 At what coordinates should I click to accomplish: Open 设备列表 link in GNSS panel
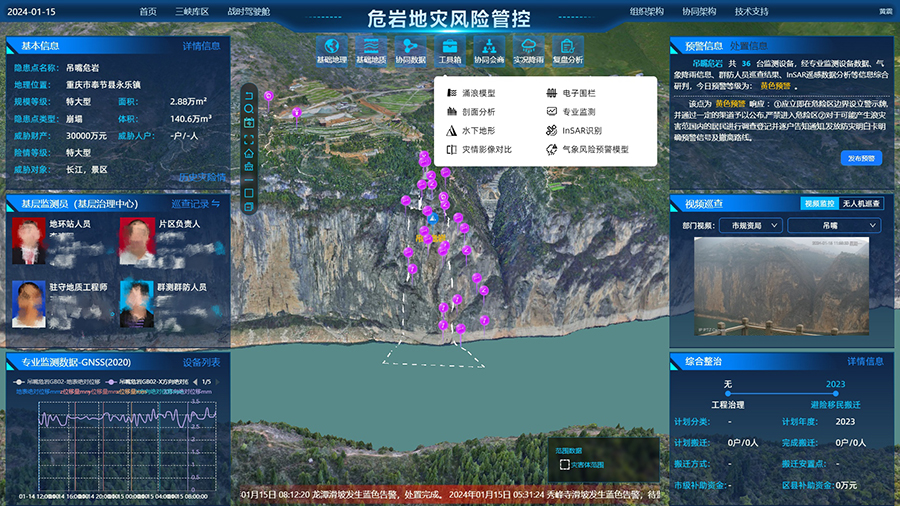(x=201, y=361)
